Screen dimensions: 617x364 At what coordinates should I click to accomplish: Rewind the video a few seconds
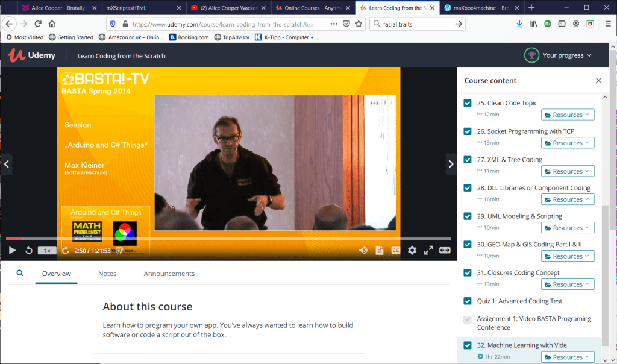pyautogui.click(x=28, y=250)
